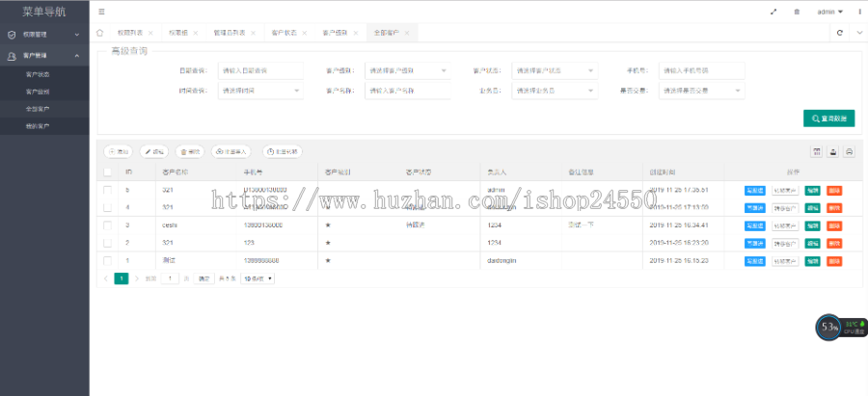This screenshot has width=868, height=396.
Task: Click the 转移客户 button in ceshi row
Action: coord(785,225)
